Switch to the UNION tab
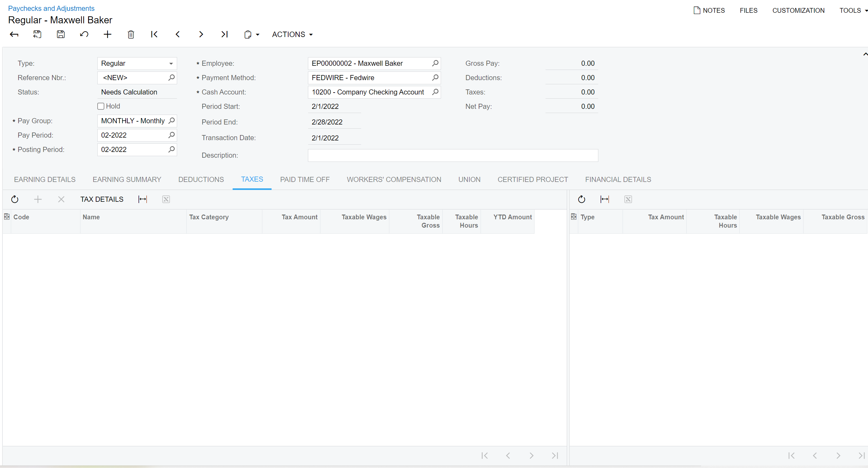The image size is (868, 468). [x=469, y=179]
